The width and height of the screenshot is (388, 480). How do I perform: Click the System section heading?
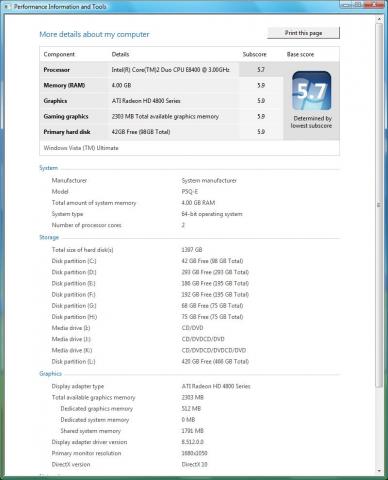49,168
